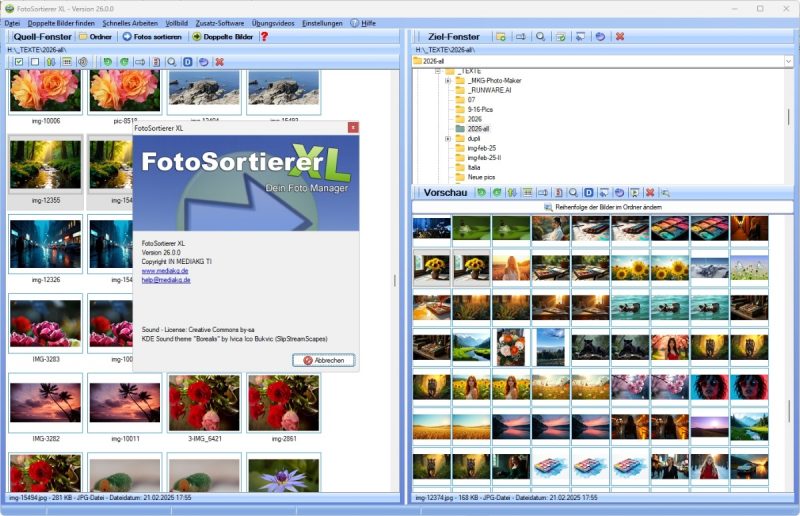Open the Vollbild menu
Screen dimensions: 800x516
pyautogui.click(x=177, y=23)
